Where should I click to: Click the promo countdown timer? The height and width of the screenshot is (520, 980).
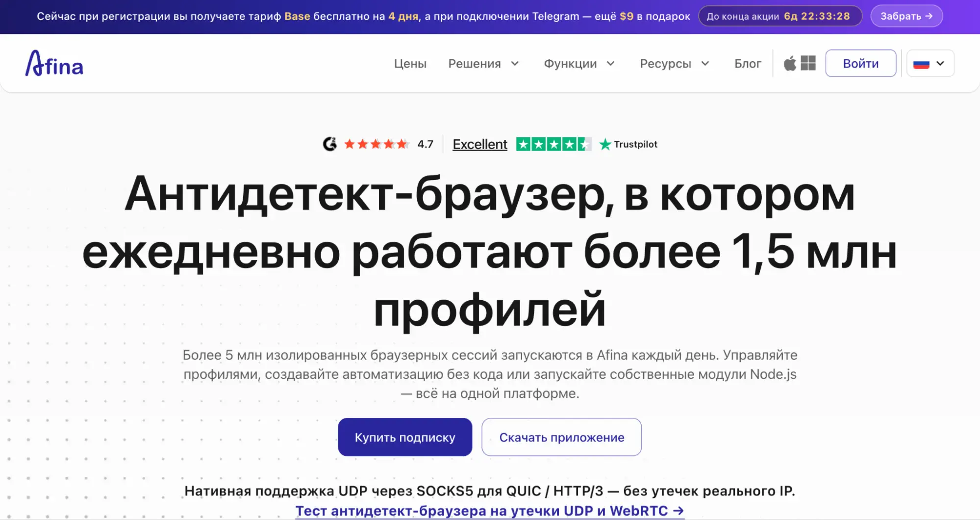pyautogui.click(x=780, y=16)
